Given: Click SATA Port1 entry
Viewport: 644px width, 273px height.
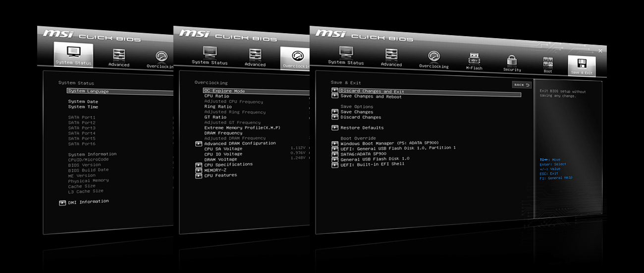Looking at the screenshot, I should (x=82, y=117).
